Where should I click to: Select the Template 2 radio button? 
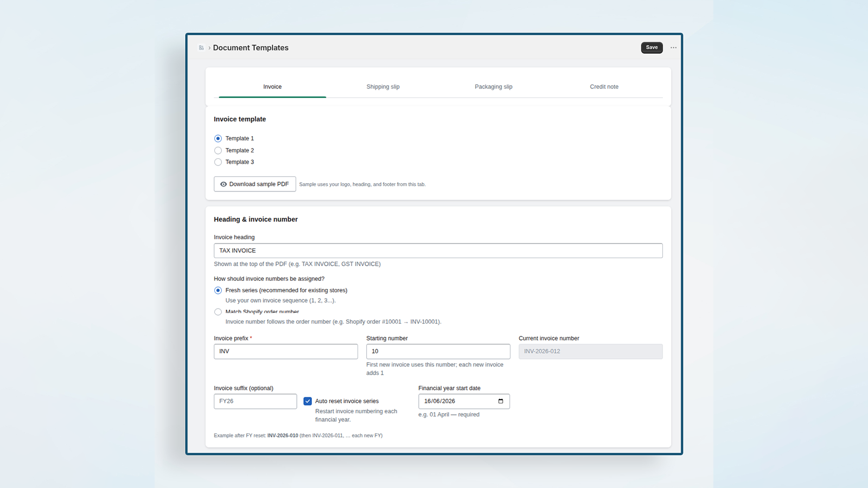tap(218, 151)
